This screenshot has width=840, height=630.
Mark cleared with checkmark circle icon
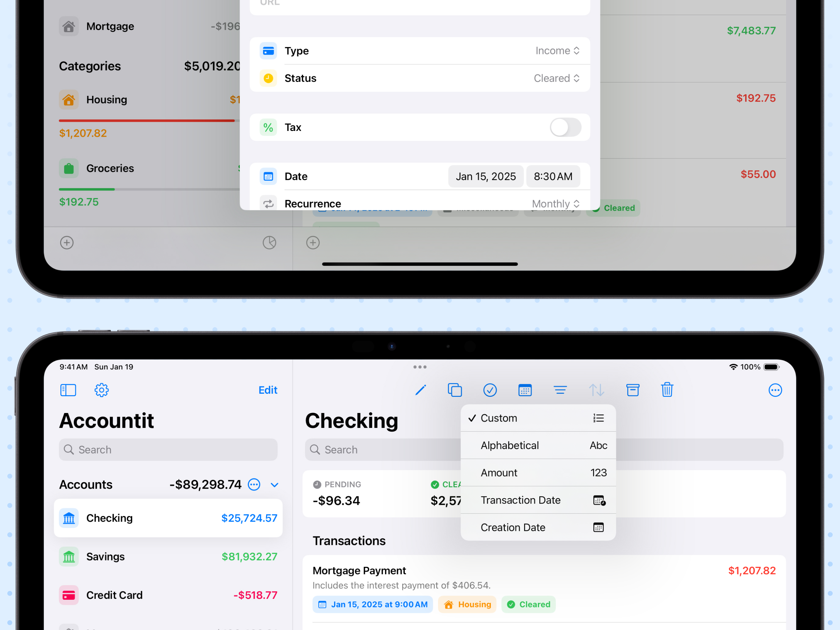(x=490, y=390)
